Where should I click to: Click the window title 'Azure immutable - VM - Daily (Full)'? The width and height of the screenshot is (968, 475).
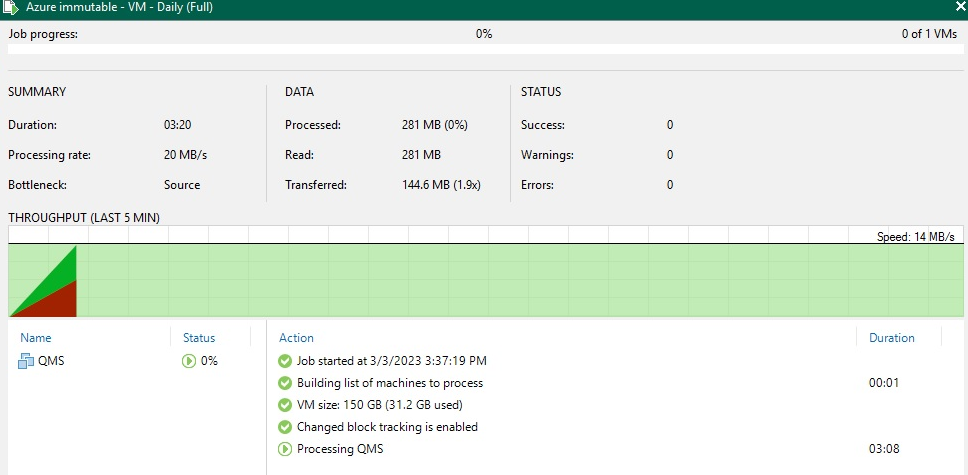coord(120,7)
